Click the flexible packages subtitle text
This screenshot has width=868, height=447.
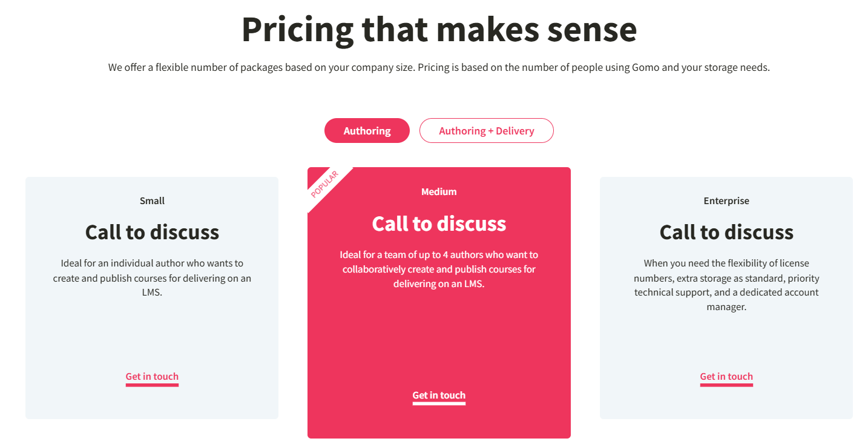pyautogui.click(x=439, y=67)
